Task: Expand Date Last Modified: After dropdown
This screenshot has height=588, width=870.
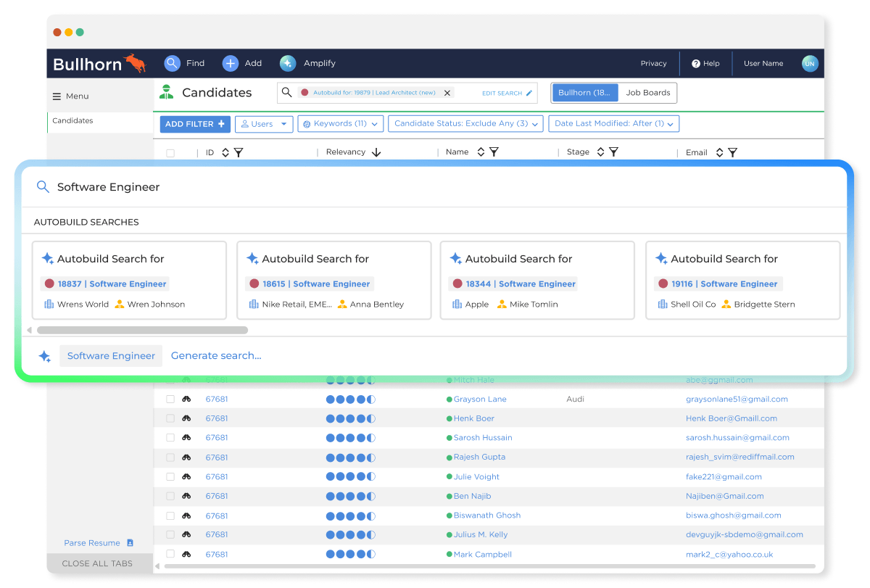Action: point(614,124)
